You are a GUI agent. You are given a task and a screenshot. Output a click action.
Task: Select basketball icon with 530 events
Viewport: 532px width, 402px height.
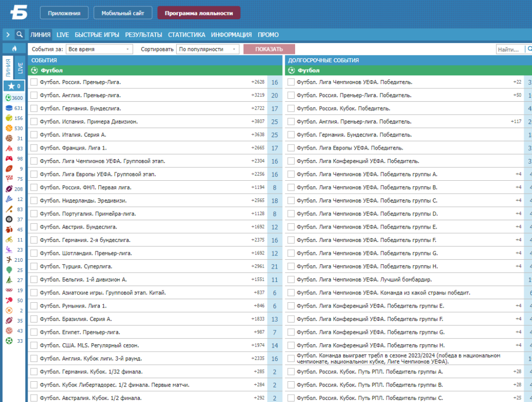9,128
